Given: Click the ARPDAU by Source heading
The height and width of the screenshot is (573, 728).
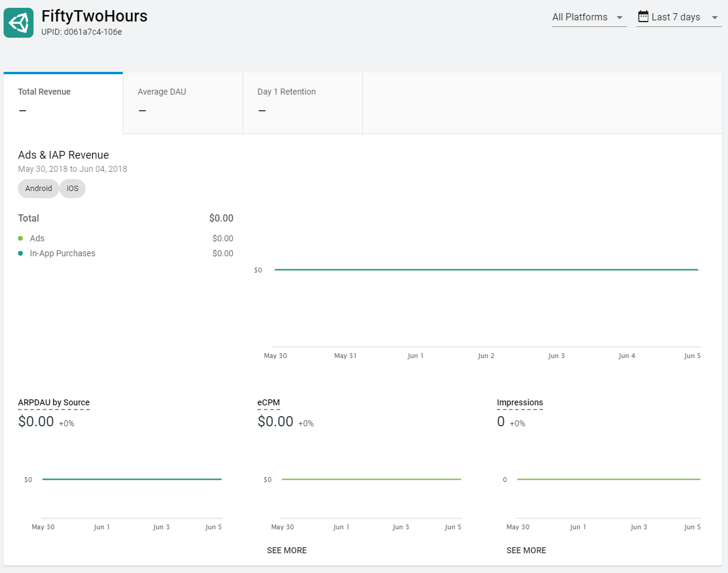Looking at the screenshot, I should coord(54,402).
